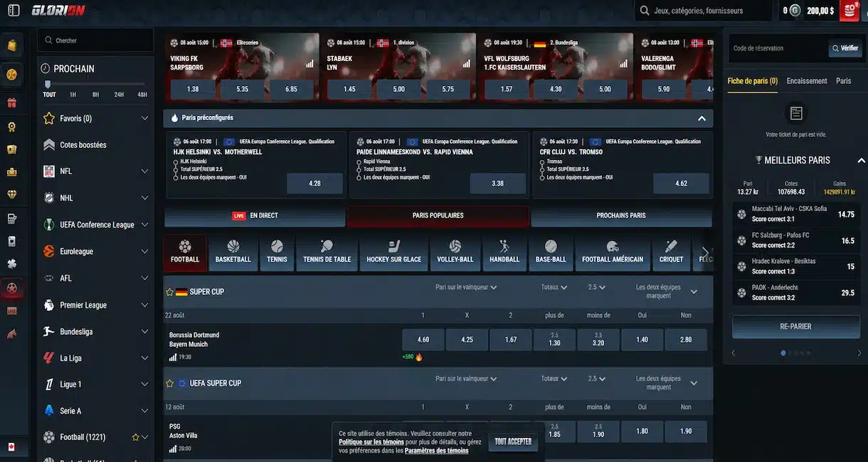Click the Favoris star icon
Viewport: 868px width, 462px height.
pyautogui.click(x=49, y=119)
